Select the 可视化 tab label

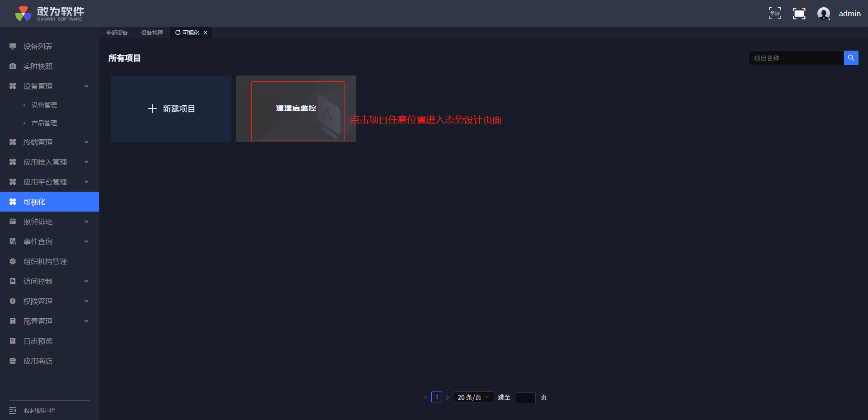click(191, 33)
